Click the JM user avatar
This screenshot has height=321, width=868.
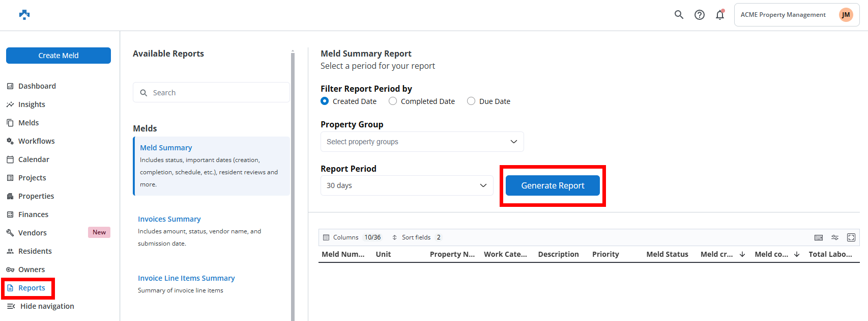tap(846, 15)
